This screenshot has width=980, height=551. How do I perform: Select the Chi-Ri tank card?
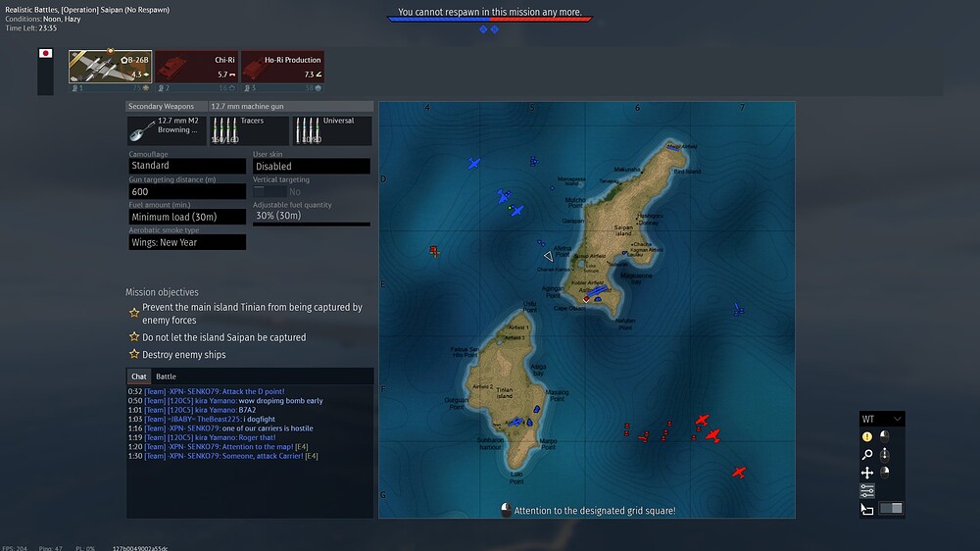(196, 67)
